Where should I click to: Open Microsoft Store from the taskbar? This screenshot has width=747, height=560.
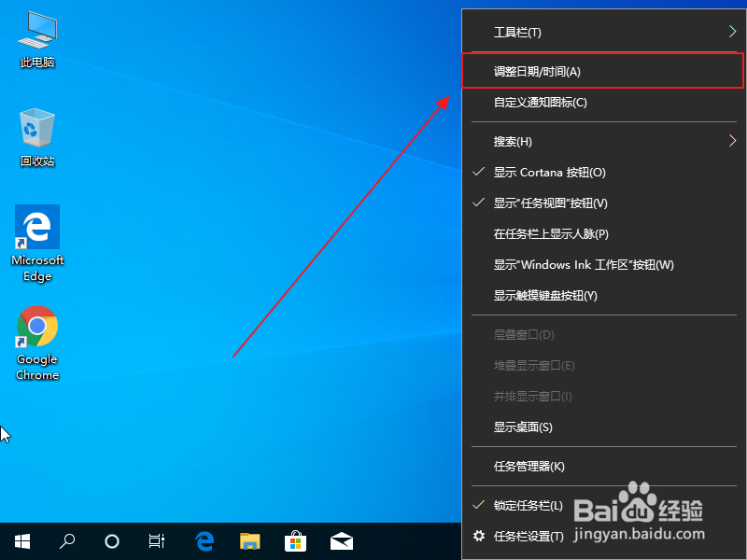(295, 540)
